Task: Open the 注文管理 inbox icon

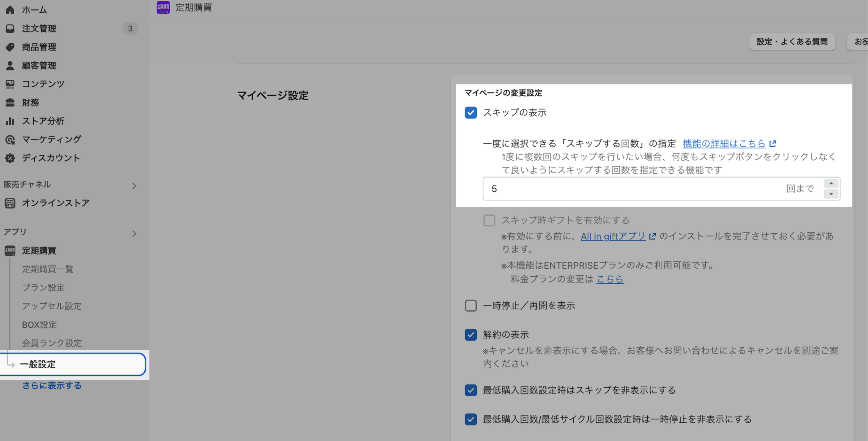Action: click(10, 28)
